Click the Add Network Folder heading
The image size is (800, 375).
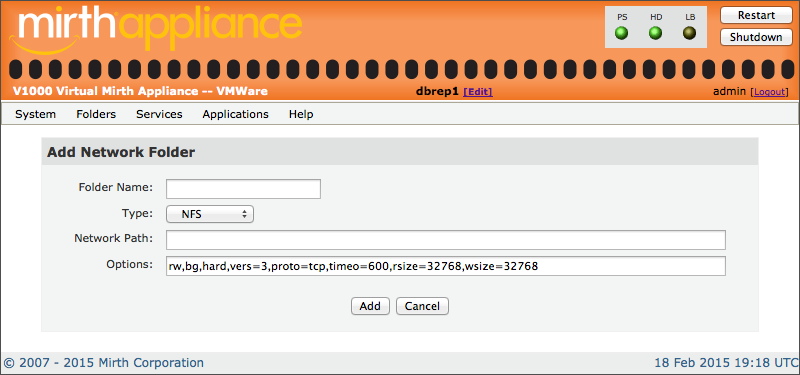pyautogui.click(x=121, y=152)
